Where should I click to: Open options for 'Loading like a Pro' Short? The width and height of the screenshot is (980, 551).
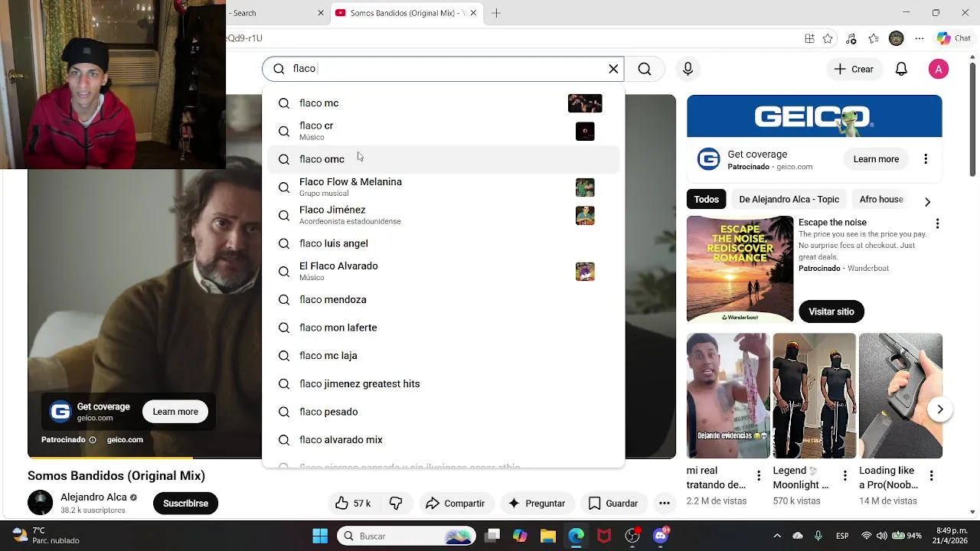[x=931, y=476]
